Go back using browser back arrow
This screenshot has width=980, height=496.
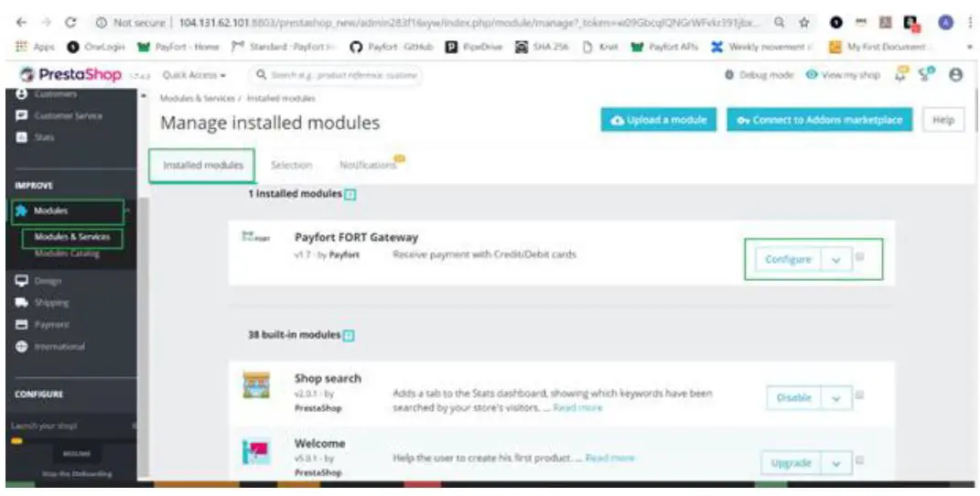point(21,23)
